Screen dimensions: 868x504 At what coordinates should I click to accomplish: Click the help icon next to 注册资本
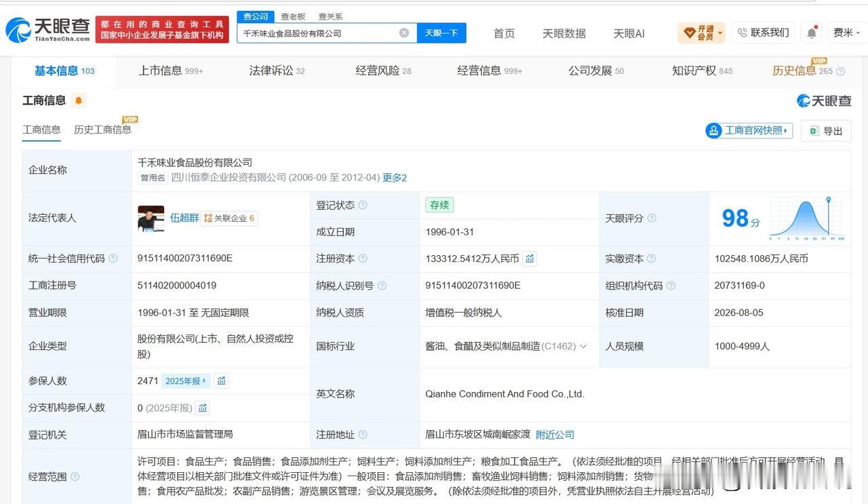coord(363,258)
